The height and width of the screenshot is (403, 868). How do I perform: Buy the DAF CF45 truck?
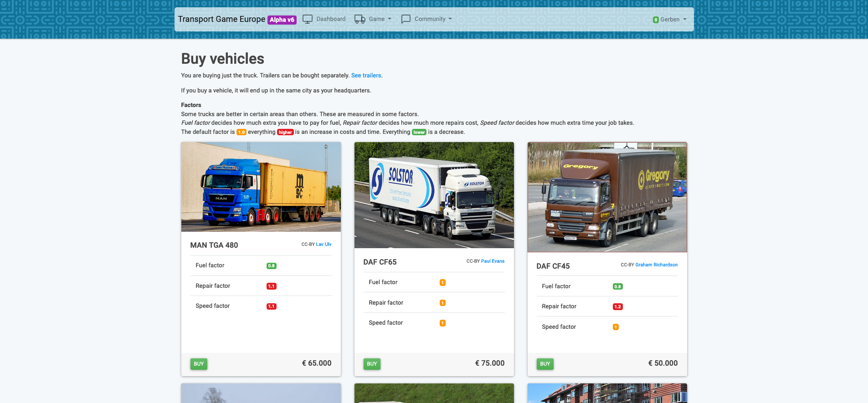(x=545, y=364)
